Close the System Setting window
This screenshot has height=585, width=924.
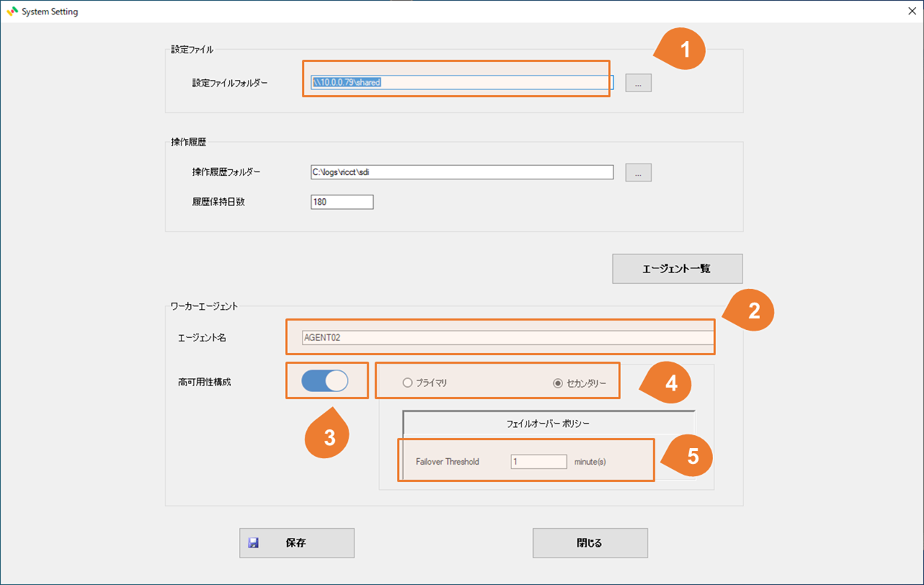912,12
